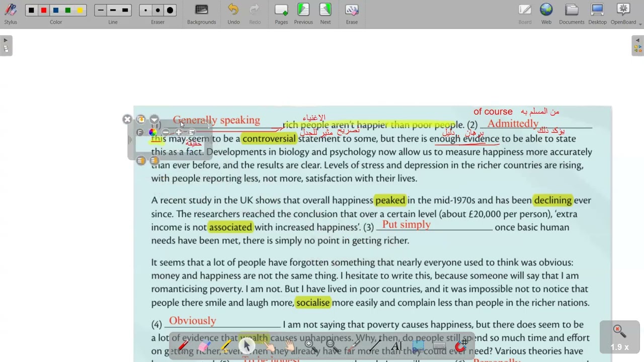The image size is (644, 362).
Task: Click the right layer-order button under the text object
Action: coord(154,160)
